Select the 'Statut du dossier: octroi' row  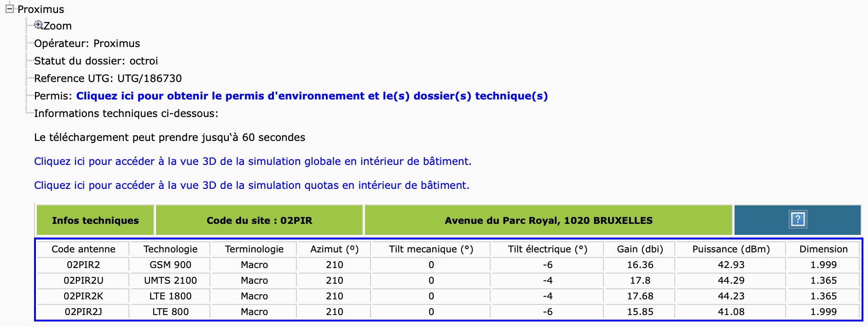click(96, 61)
